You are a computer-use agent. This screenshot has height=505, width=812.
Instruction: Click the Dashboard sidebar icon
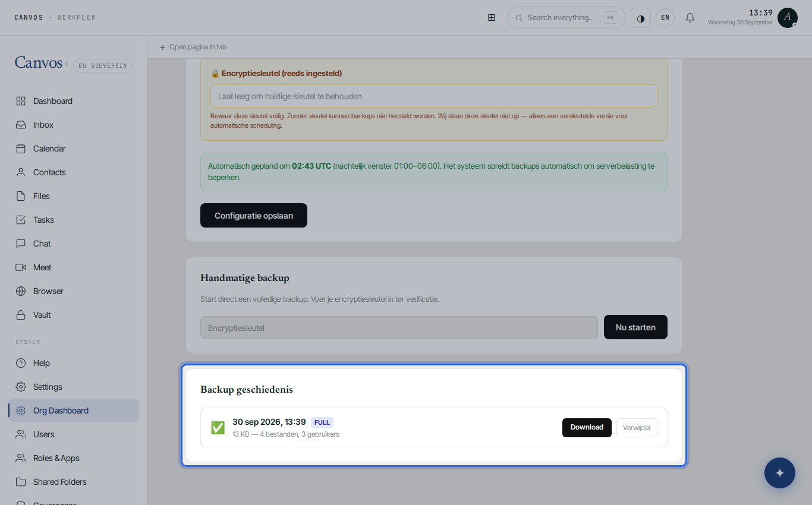(x=21, y=101)
